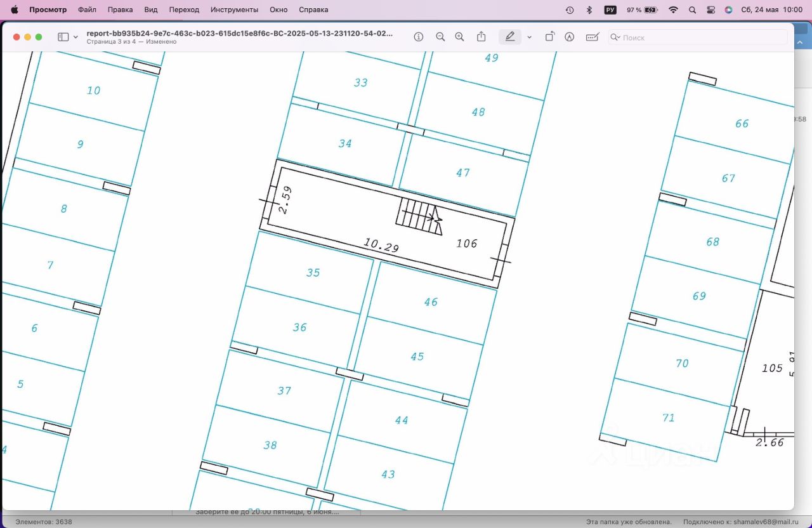Open the highlight pen style dropdown arrow
Viewport: 812px width, 528px height.
pos(529,37)
